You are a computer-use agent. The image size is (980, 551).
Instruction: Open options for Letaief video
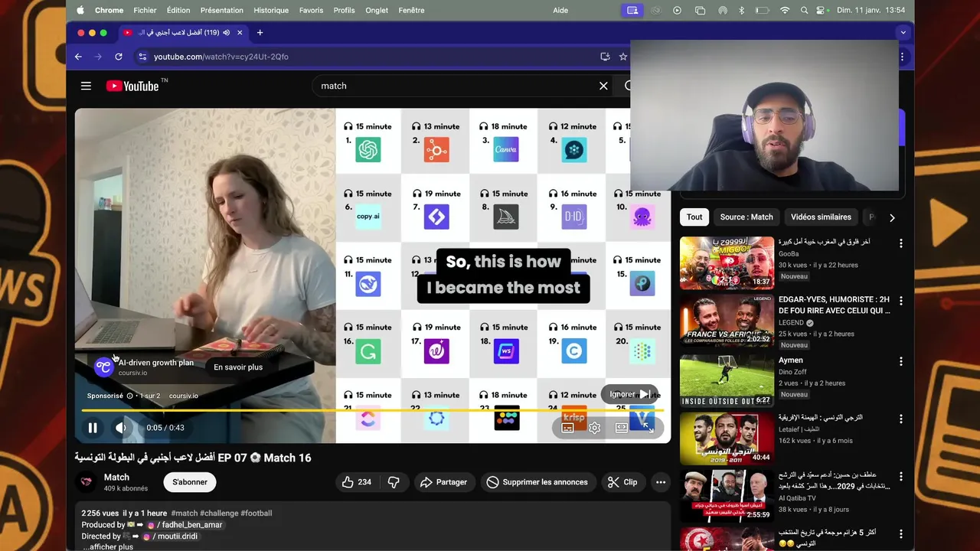(x=900, y=419)
